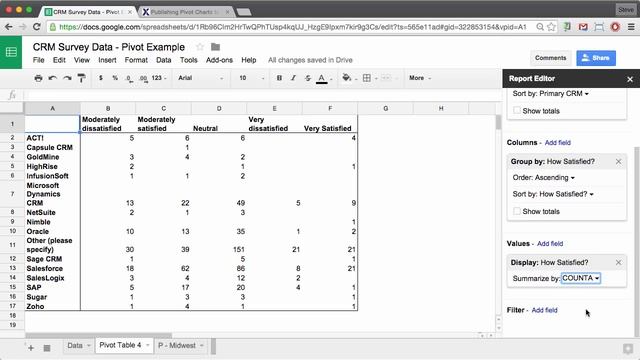Toggle bold formatting
The width and height of the screenshot is (640, 360).
click(x=279, y=78)
